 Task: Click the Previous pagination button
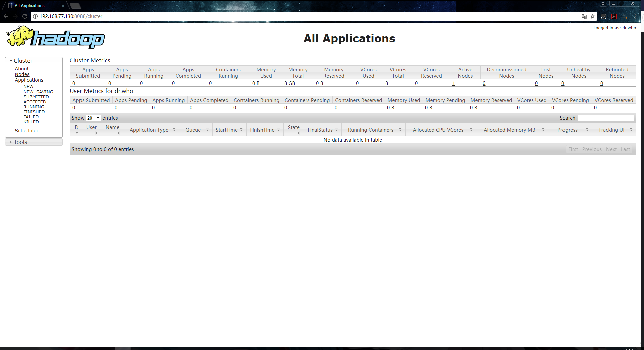(592, 149)
